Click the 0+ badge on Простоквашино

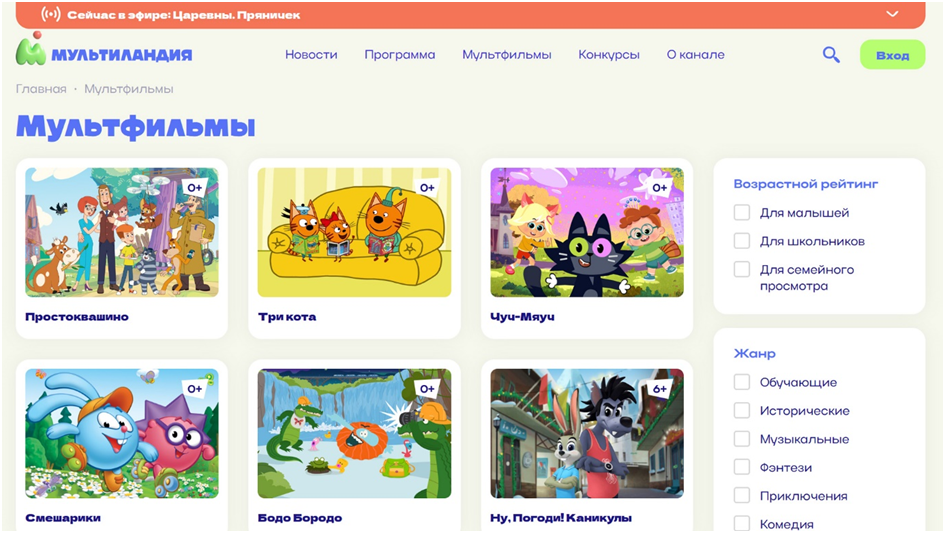click(195, 188)
